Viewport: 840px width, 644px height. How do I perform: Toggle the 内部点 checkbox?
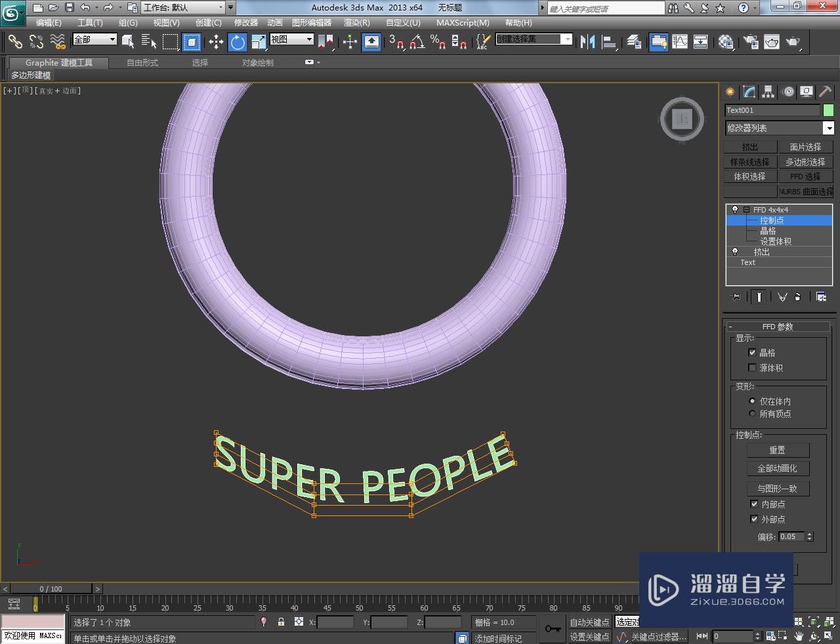point(754,504)
